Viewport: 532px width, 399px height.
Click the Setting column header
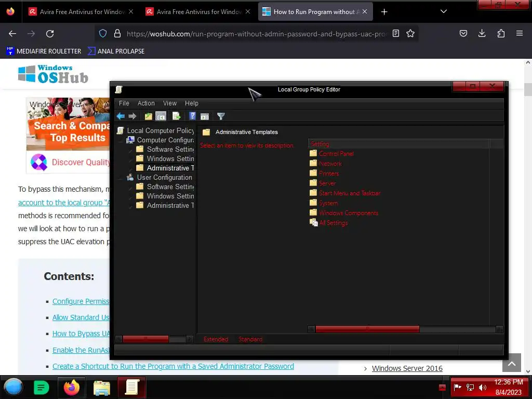click(x=398, y=143)
